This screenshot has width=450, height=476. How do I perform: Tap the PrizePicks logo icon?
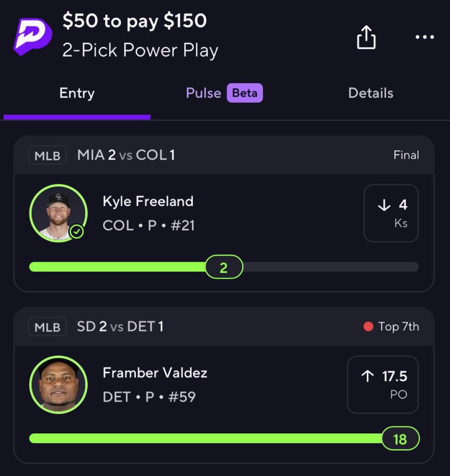33,36
